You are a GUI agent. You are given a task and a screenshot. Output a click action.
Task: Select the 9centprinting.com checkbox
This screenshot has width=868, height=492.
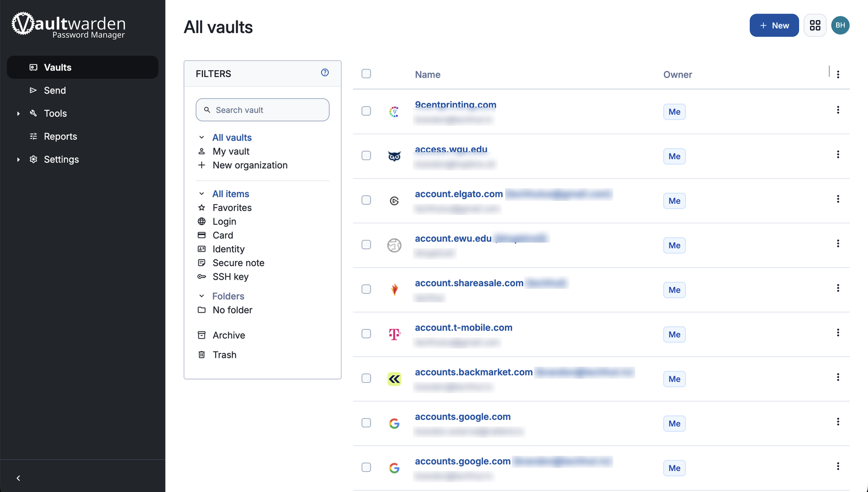pos(366,111)
